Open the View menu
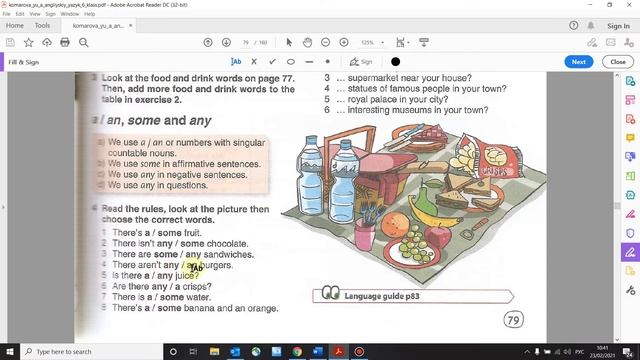This screenshot has width=640, height=360. click(x=35, y=14)
